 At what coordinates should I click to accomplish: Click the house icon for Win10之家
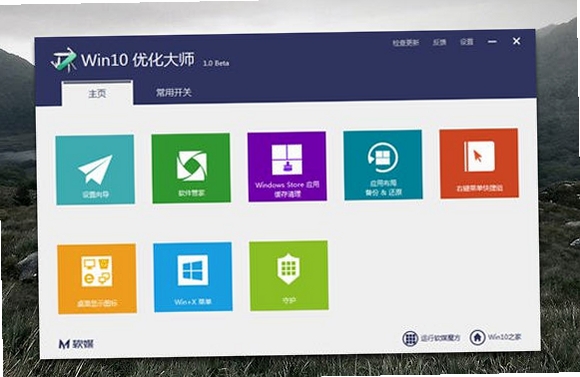[477, 337]
